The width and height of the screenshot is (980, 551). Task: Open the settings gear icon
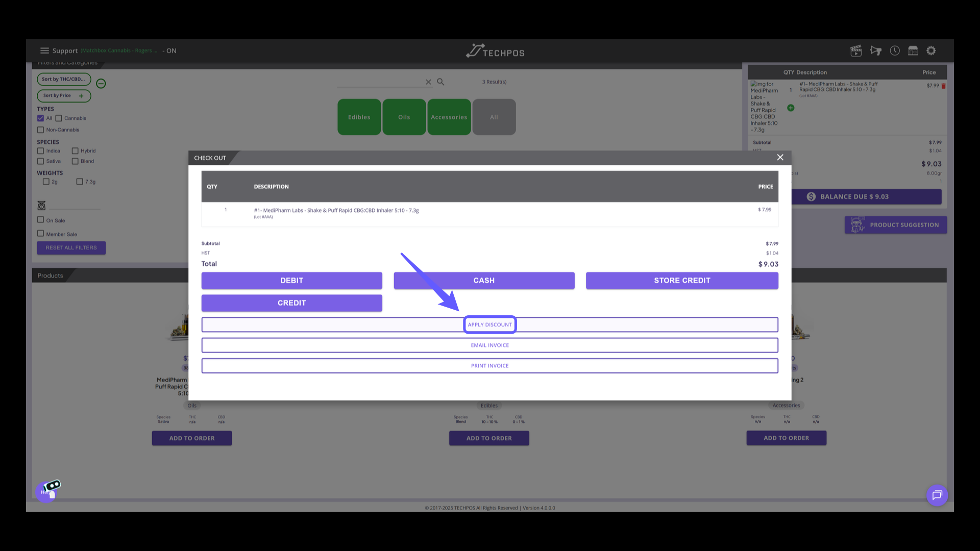click(x=932, y=51)
